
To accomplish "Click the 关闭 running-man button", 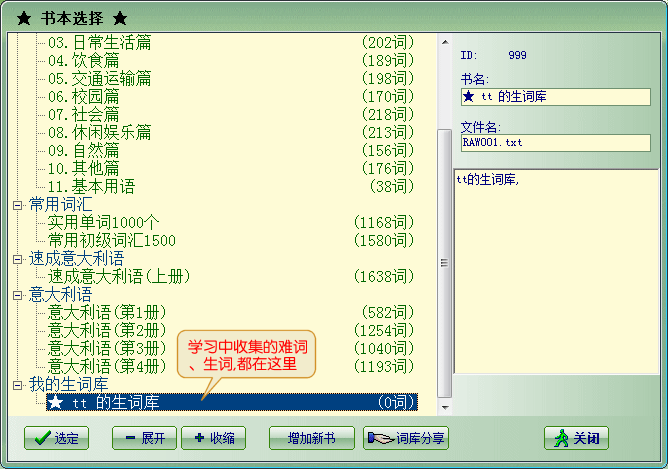I will [576, 438].
